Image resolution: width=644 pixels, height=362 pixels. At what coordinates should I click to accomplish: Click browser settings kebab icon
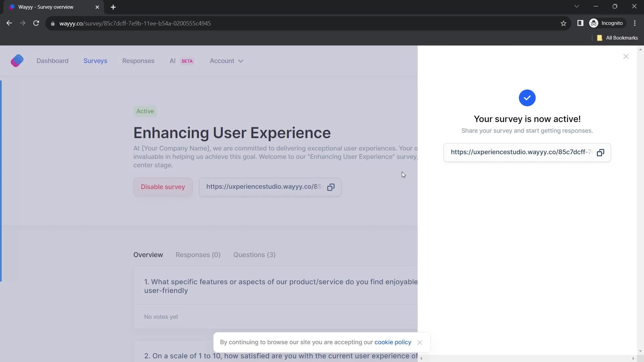[x=636, y=23]
